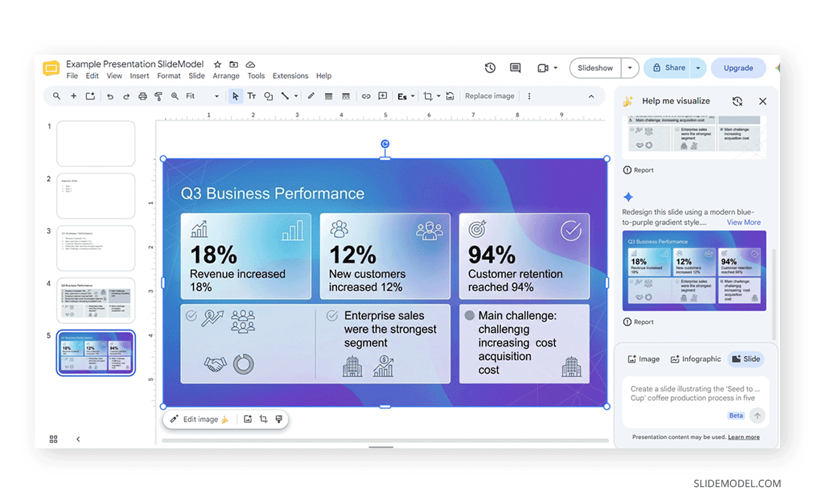Open the comments history icon
Screen dimensions: 814x504
515,68
